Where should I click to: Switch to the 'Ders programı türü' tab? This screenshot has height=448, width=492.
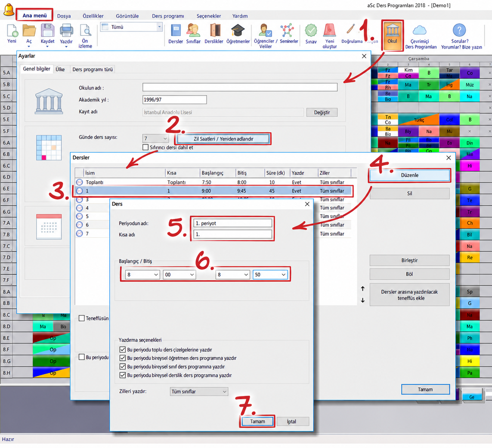[x=92, y=69]
